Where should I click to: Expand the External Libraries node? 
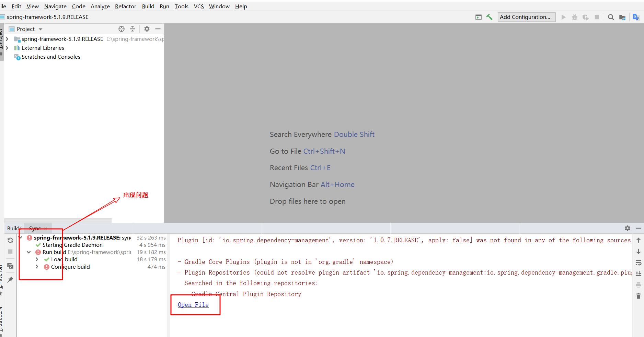pos(7,48)
